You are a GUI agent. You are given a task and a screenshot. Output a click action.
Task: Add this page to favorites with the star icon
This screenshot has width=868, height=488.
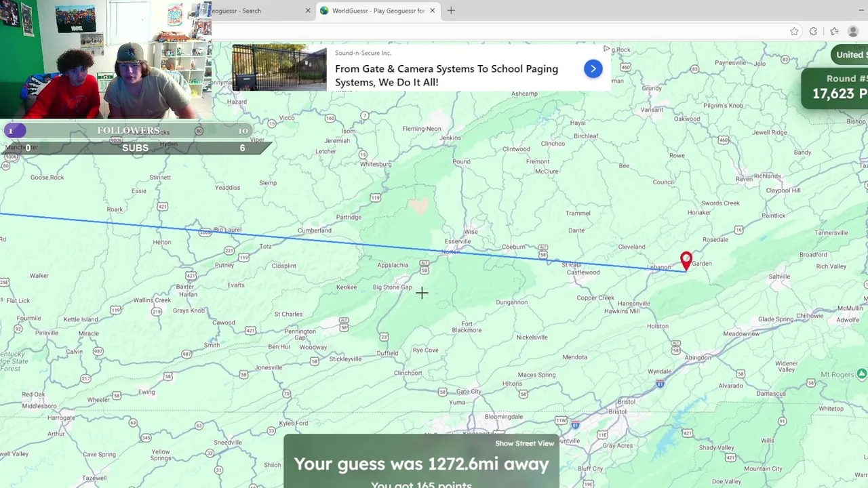point(794,31)
